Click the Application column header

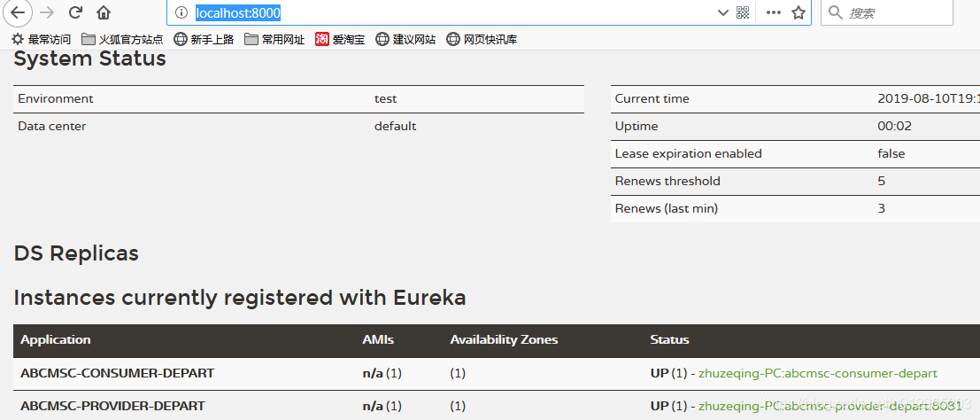click(56, 340)
